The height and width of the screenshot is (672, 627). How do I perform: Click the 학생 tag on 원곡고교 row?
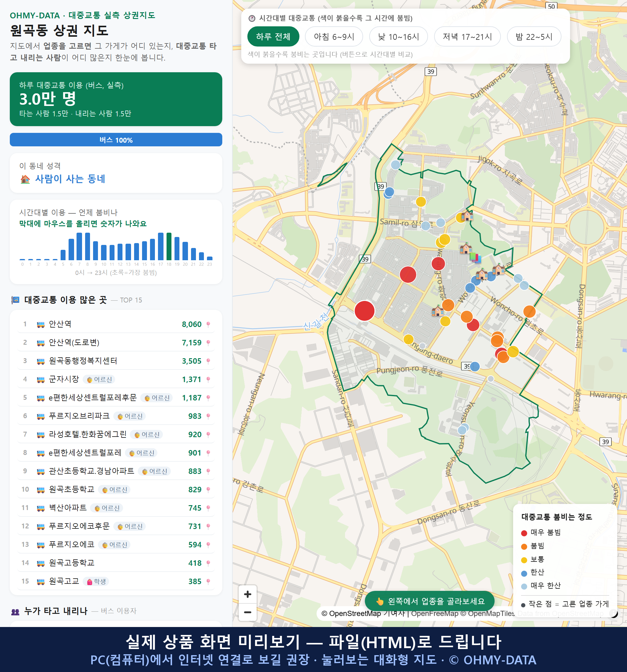coord(96,581)
